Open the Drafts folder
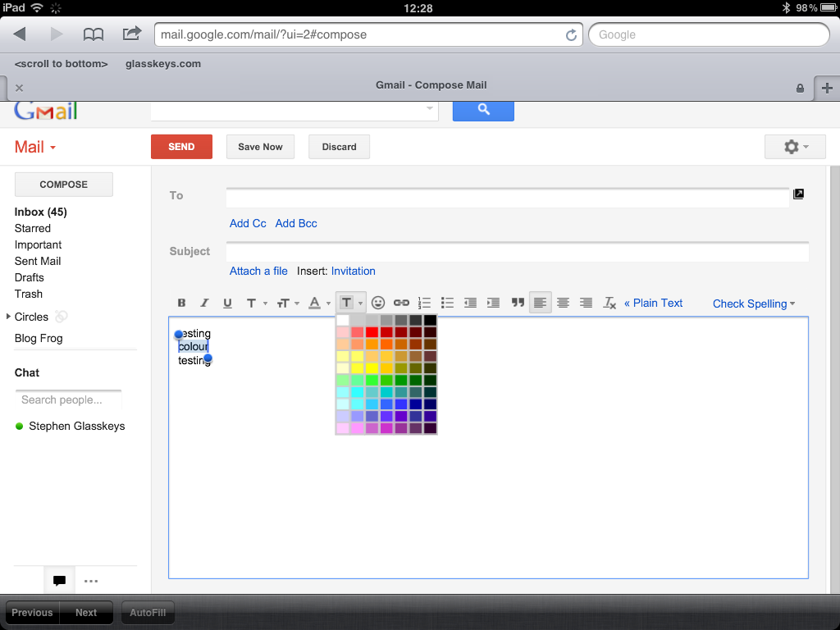Image resolution: width=840 pixels, height=630 pixels. click(30, 277)
